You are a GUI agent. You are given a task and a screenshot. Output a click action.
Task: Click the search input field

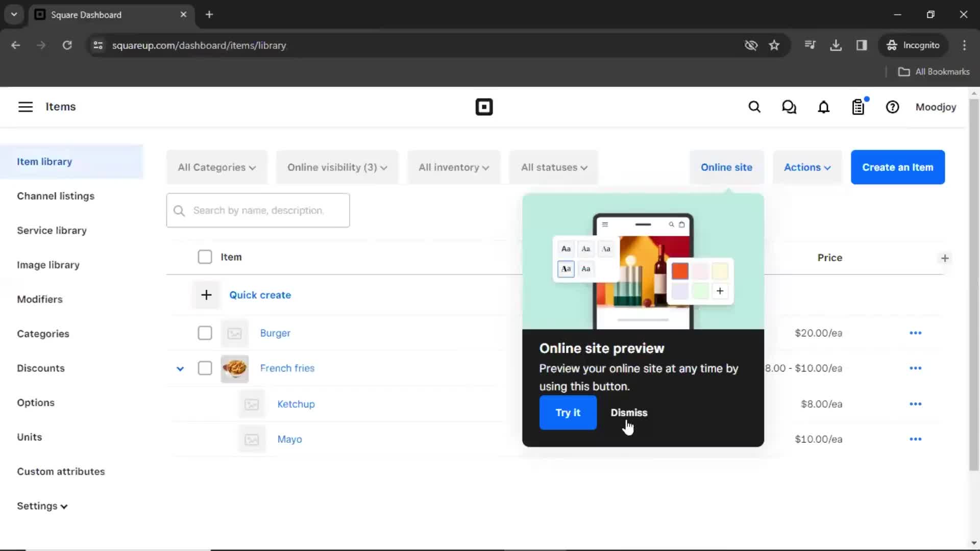(258, 210)
